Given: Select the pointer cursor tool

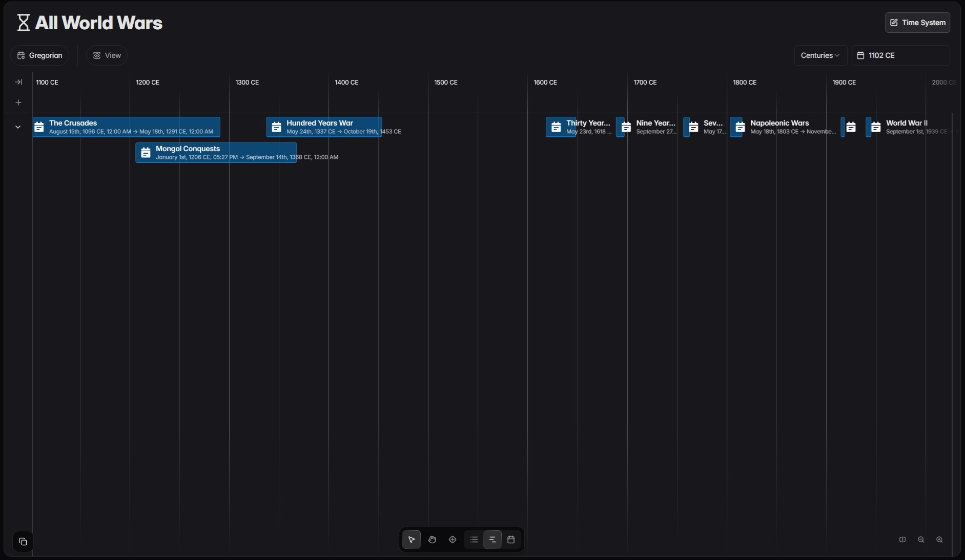Looking at the screenshot, I should [x=412, y=540].
